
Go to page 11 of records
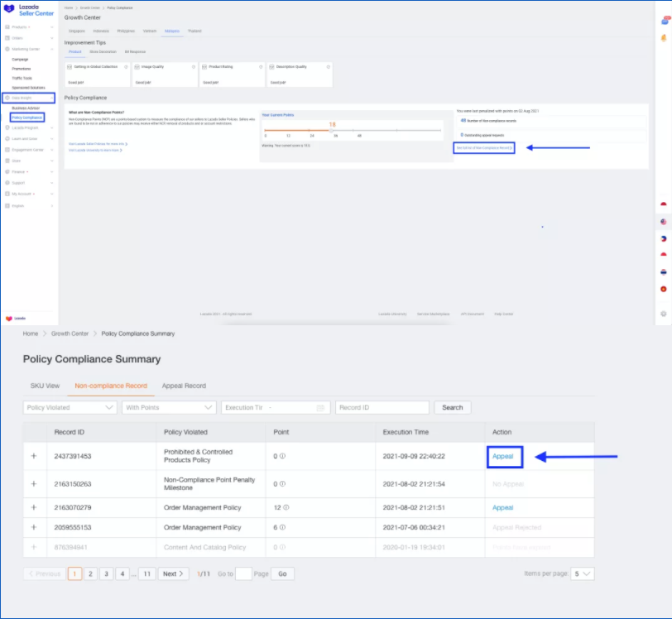(147, 573)
